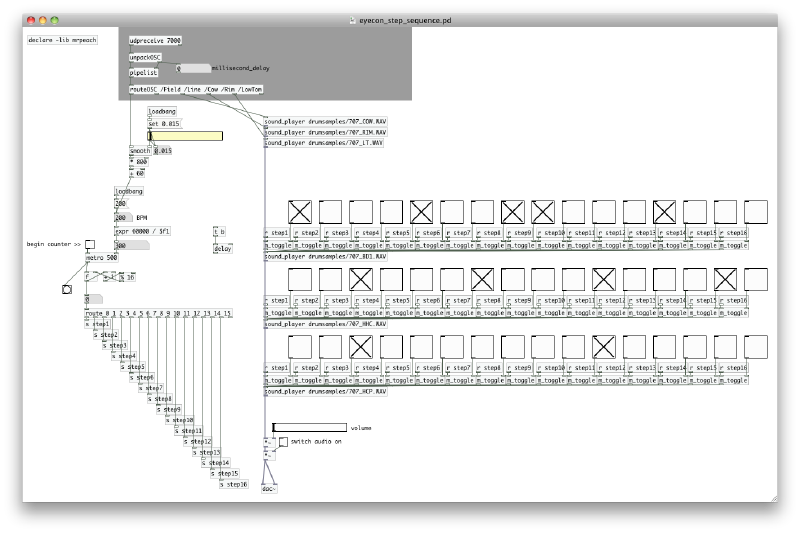This screenshot has width=800, height=533.
Task: Click the yellow slider below set 0.015
Action: pyautogui.click(x=185, y=136)
